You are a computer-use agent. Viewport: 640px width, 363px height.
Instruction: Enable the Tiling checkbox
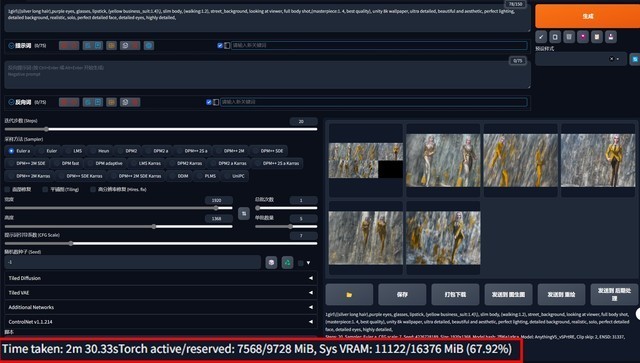[45, 189]
